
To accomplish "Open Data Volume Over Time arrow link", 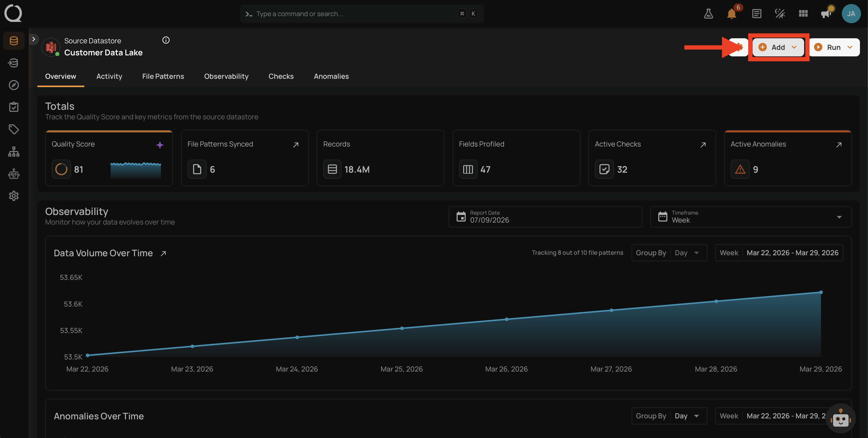I will [163, 253].
